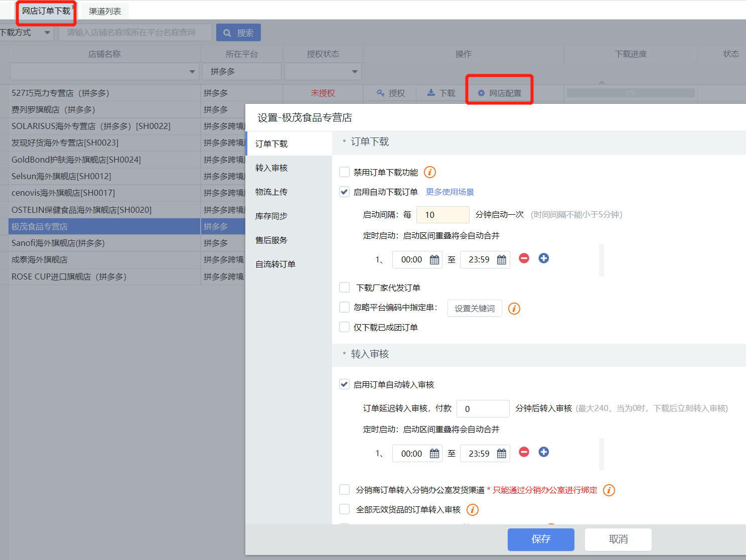The width and height of the screenshot is (746, 560).
Task: Open 物流上传 settings section
Action: (x=289, y=192)
